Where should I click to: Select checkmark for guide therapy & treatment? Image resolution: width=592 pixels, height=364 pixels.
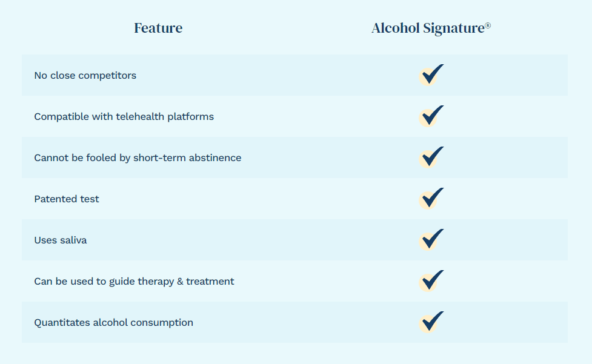click(431, 281)
